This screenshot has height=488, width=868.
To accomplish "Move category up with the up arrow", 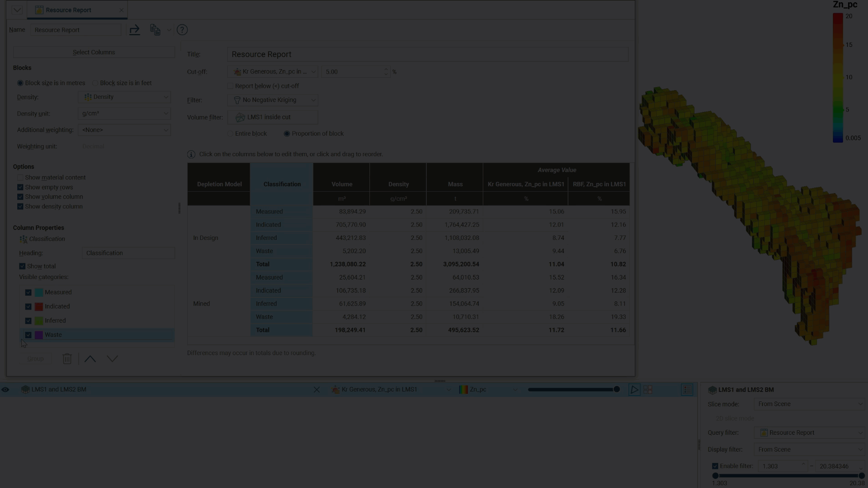I will pyautogui.click(x=90, y=359).
